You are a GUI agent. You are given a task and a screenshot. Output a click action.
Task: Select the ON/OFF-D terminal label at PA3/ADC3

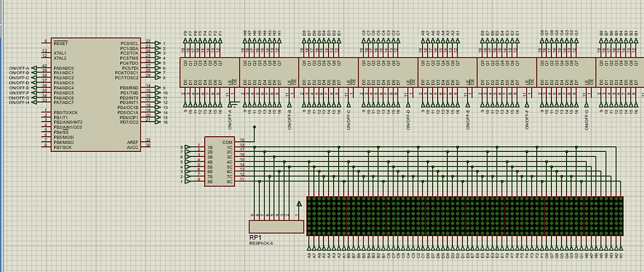[20, 83]
